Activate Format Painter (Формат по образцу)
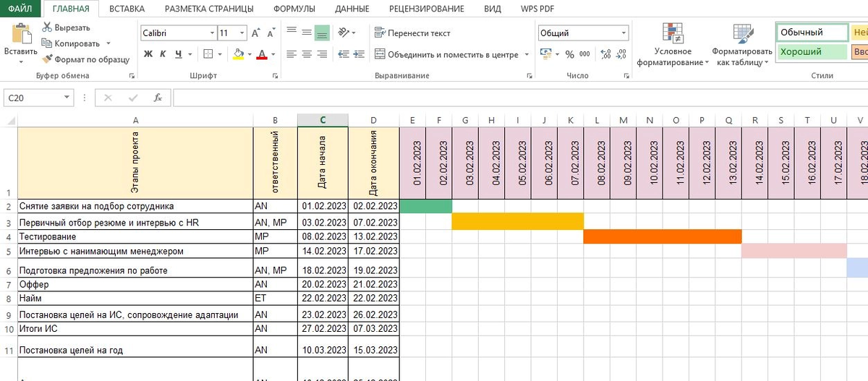 tap(85, 59)
